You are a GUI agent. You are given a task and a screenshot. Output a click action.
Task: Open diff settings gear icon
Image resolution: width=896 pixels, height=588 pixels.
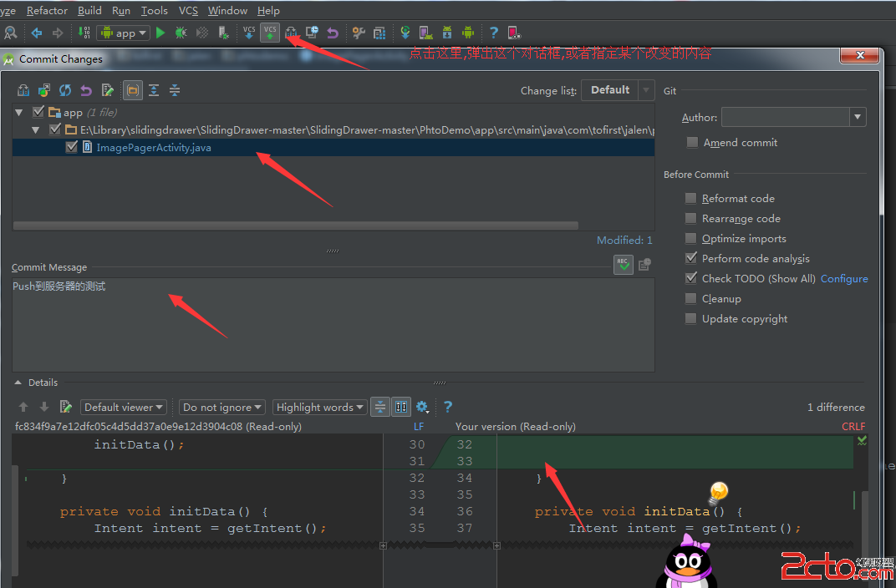click(x=422, y=407)
